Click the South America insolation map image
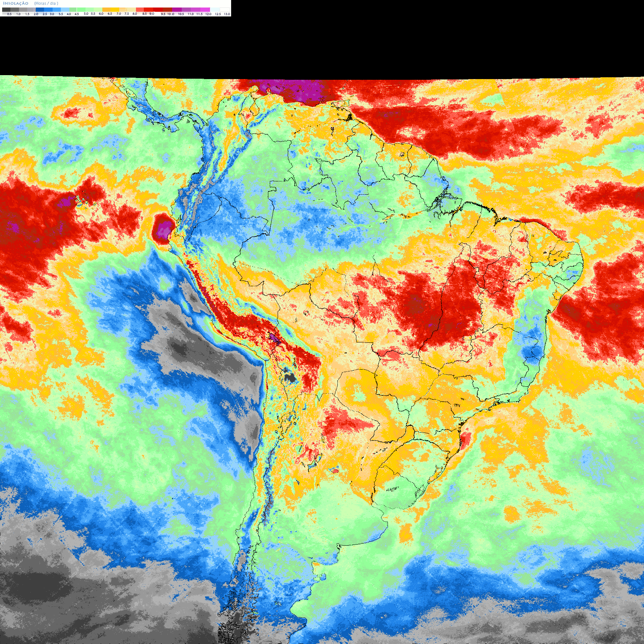The height and width of the screenshot is (644, 644). [x=322, y=360]
